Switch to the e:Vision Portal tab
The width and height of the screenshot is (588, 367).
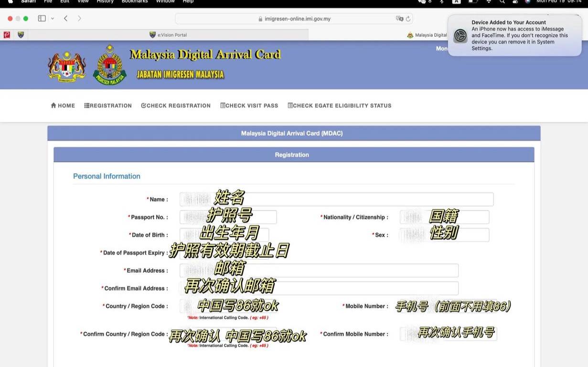pyautogui.click(x=168, y=35)
